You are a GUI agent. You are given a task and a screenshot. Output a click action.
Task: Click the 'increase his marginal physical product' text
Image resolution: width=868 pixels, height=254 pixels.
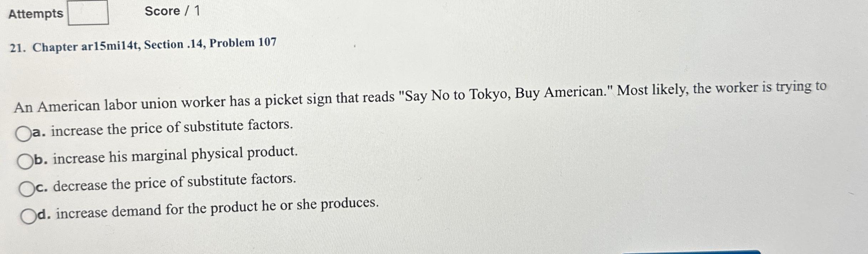[175, 155]
